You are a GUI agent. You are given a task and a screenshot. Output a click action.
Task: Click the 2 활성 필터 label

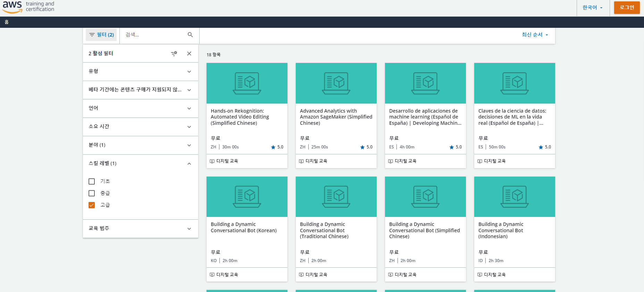pos(101,54)
